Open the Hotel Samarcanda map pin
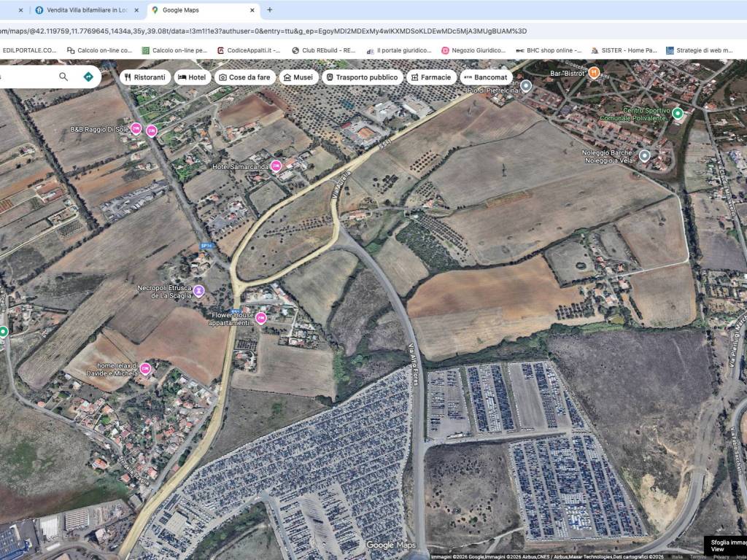 click(x=276, y=166)
